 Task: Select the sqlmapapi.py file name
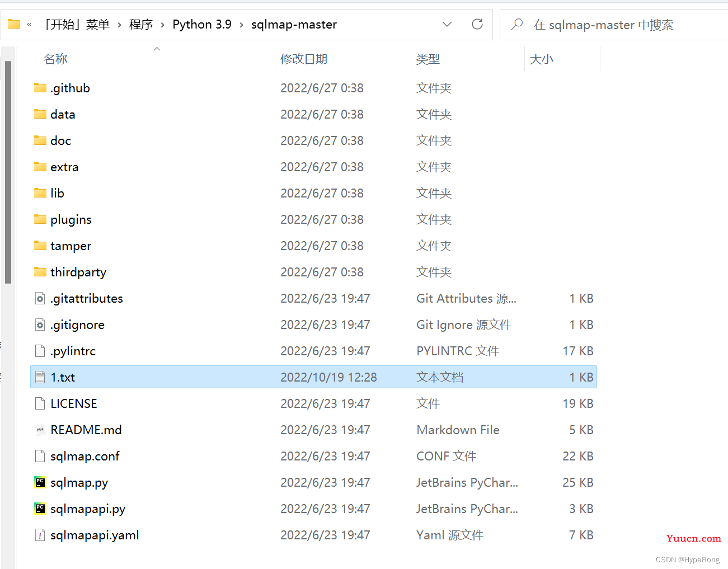tap(88, 509)
